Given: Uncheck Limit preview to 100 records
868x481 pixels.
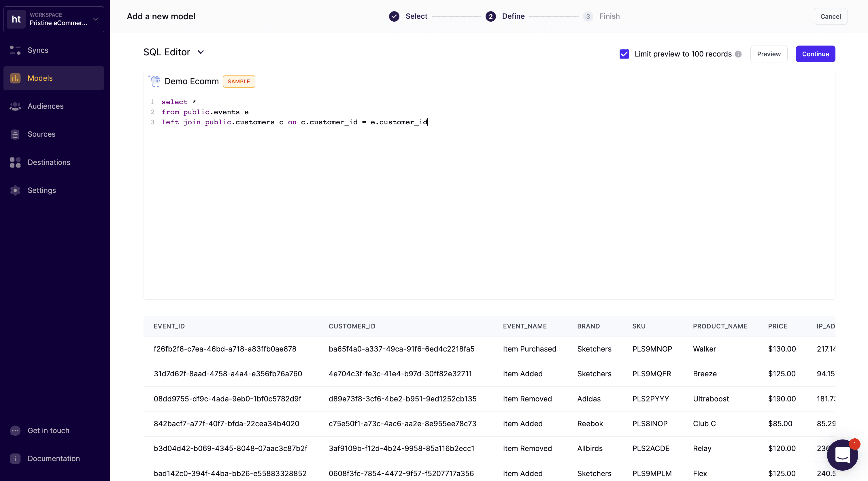Looking at the screenshot, I should click(x=624, y=54).
